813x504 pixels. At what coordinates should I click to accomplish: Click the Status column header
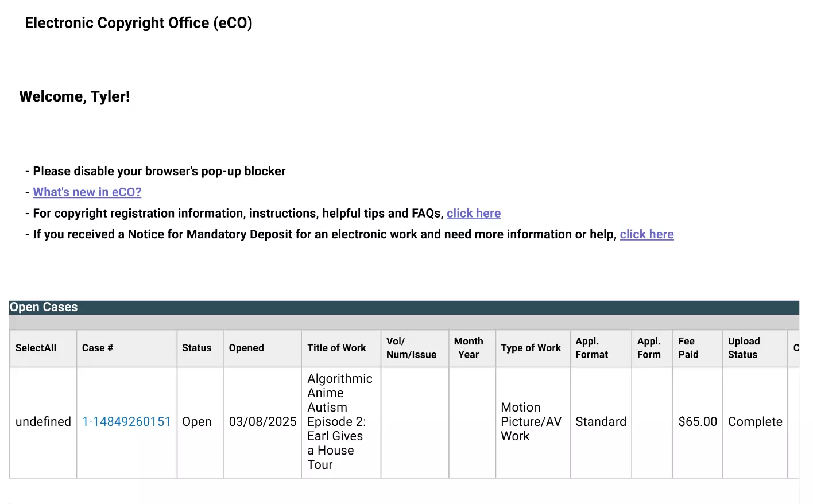[x=200, y=348]
